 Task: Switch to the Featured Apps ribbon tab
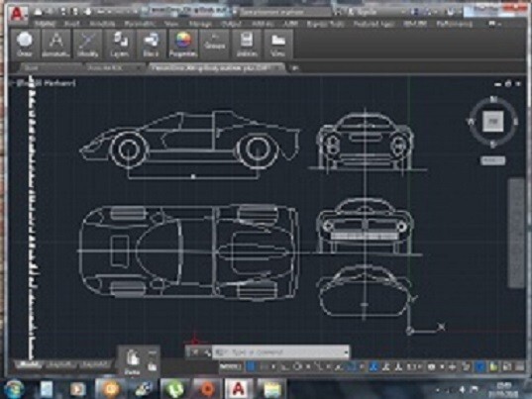374,24
